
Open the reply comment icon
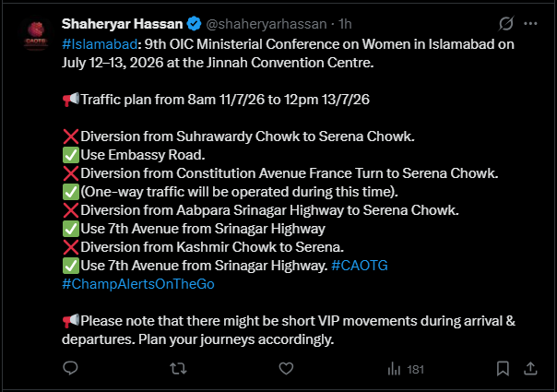tap(70, 368)
